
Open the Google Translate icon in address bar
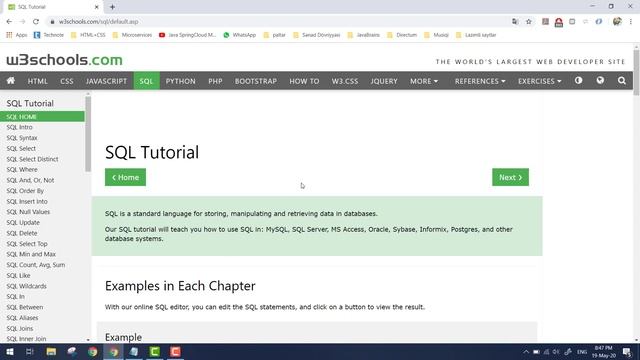point(515,22)
